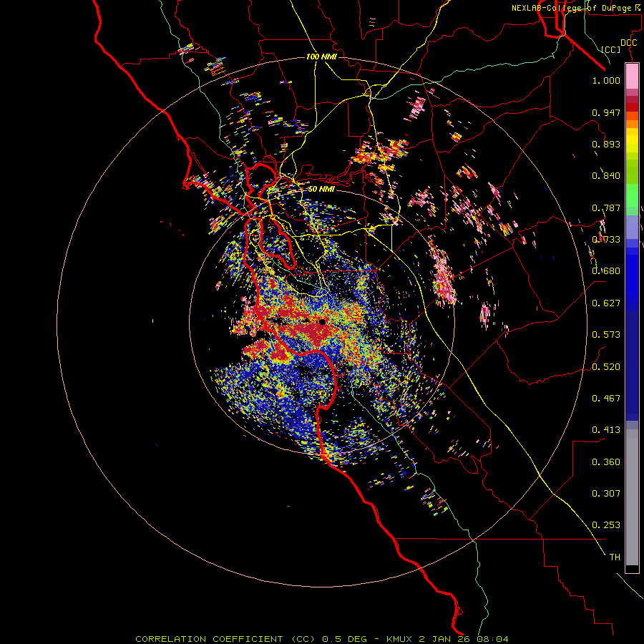Pick the gray bottom segment of color bar
Image resolution: width=644 pixels, height=644 pixels.
632,497
